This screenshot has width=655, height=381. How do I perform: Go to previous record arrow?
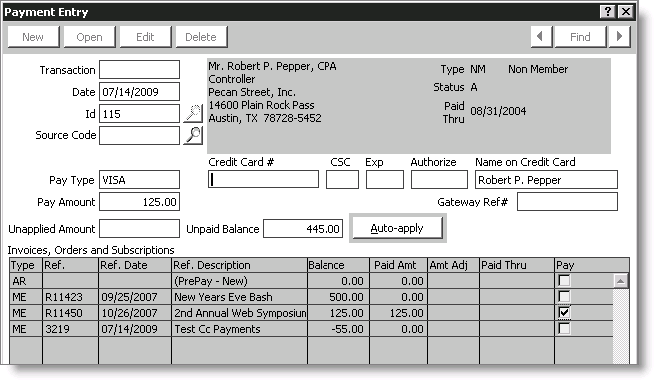pos(541,37)
